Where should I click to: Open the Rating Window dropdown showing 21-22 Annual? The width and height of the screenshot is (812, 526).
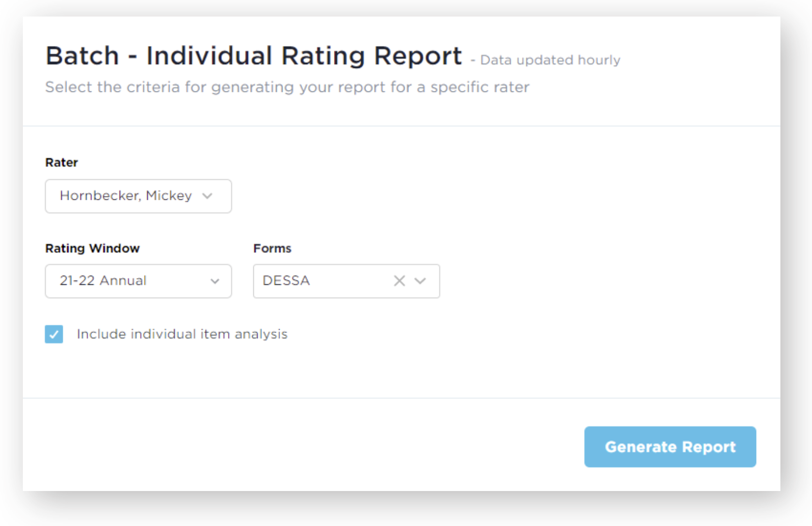point(138,281)
